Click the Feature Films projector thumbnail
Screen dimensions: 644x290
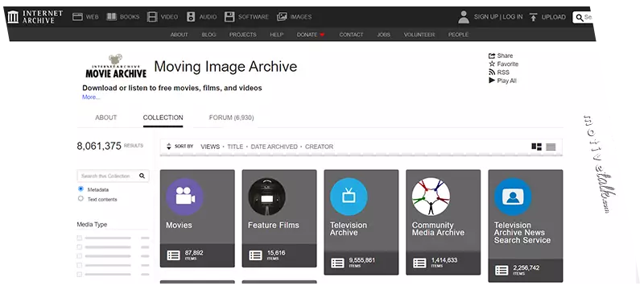coord(267,197)
